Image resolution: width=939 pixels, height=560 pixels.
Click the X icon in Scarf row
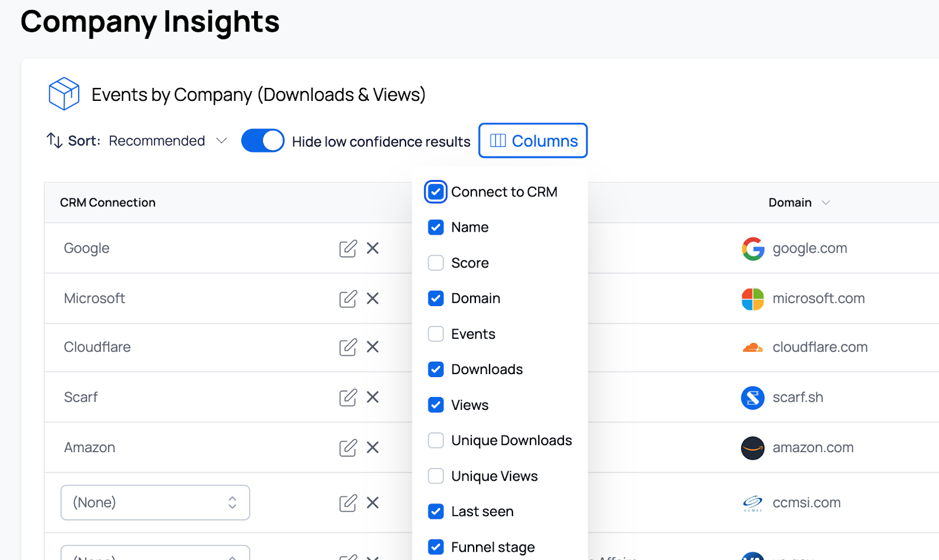pyautogui.click(x=373, y=398)
